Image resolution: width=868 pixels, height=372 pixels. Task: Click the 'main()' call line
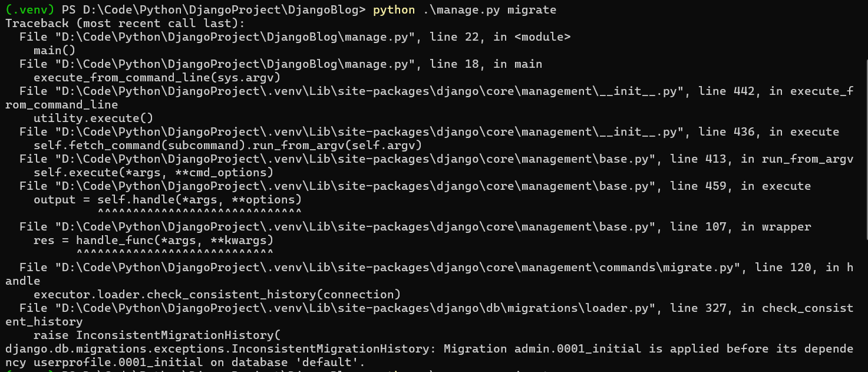pyautogui.click(x=54, y=51)
